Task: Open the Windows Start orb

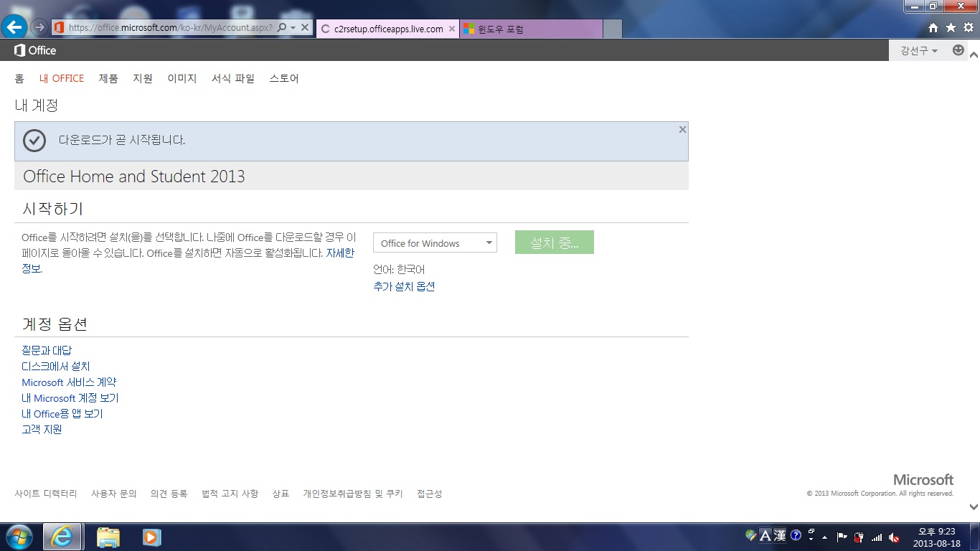Action: pyautogui.click(x=18, y=537)
